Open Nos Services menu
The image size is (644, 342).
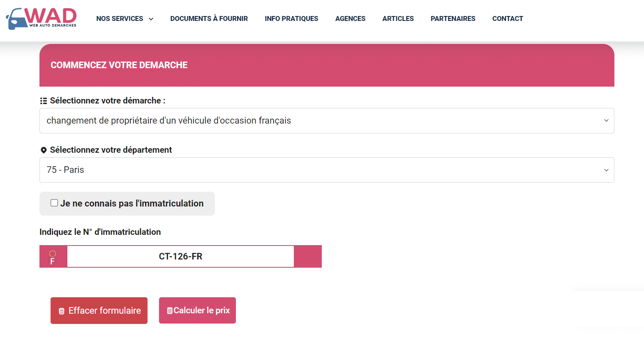pyautogui.click(x=120, y=18)
